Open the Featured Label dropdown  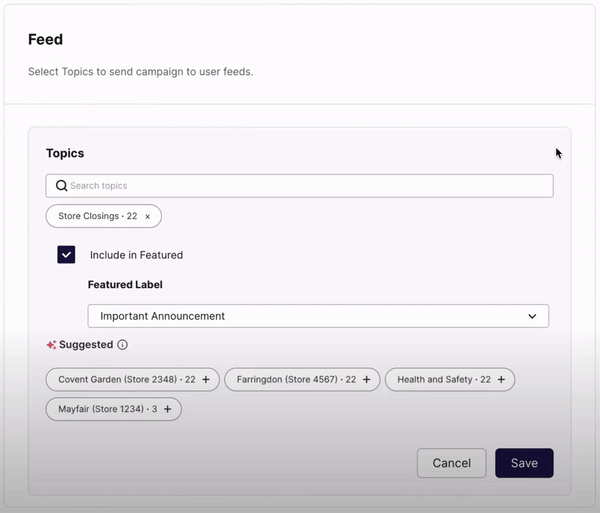tap(318, 316)
